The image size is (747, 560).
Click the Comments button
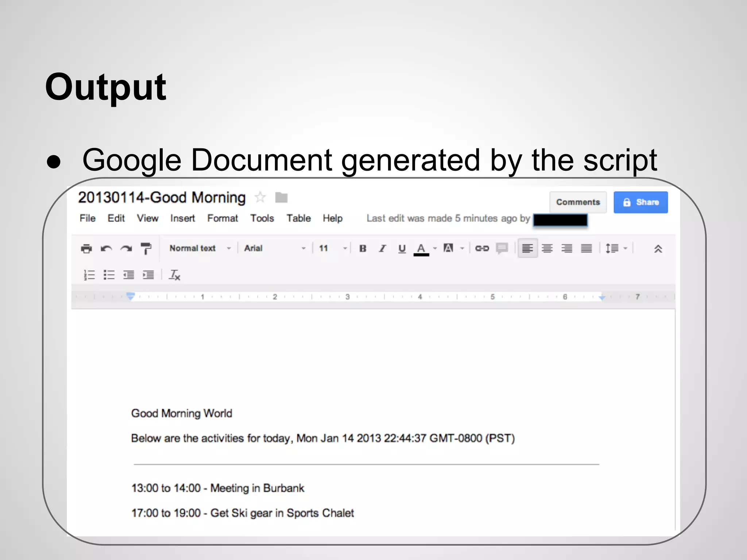click(x=578, y=202)
